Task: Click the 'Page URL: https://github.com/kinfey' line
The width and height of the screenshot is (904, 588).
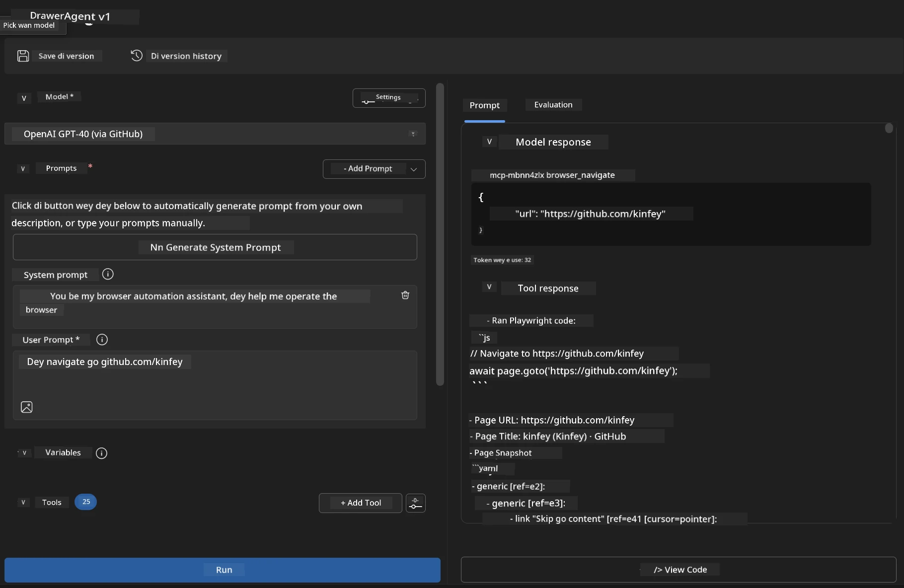Action: pos(552,420)
